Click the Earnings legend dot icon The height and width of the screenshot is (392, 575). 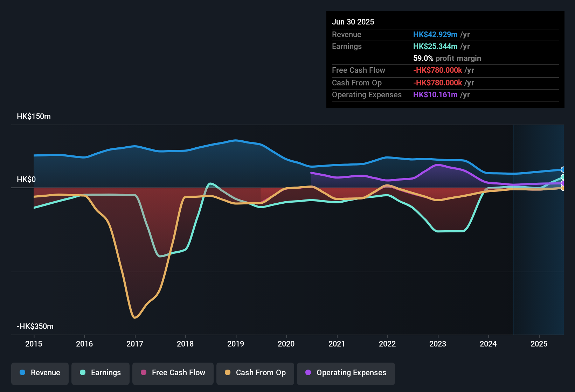[x=82, y=373]
